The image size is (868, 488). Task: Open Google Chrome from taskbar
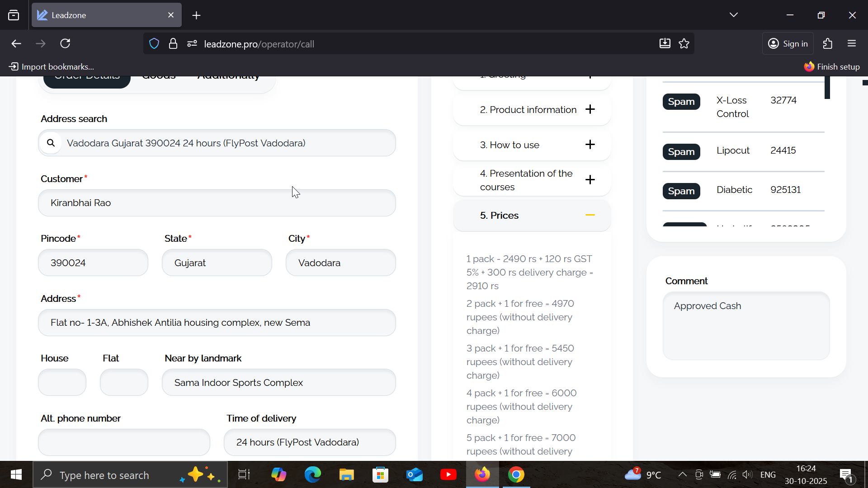tap(516, 475)
